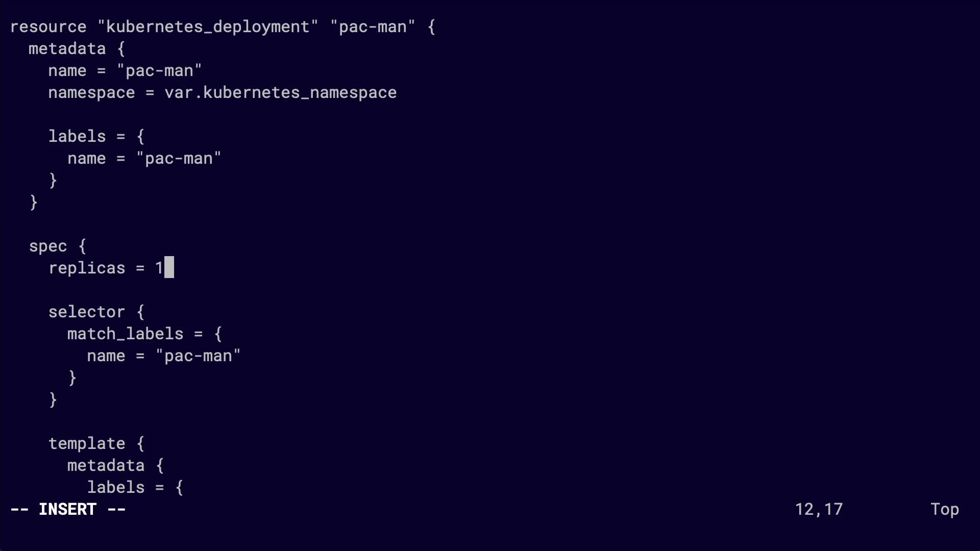This screenshot has height=551, width=980.
Task: Click the "kubernetes_deployment" resource type string
Action: pos(208,27)
